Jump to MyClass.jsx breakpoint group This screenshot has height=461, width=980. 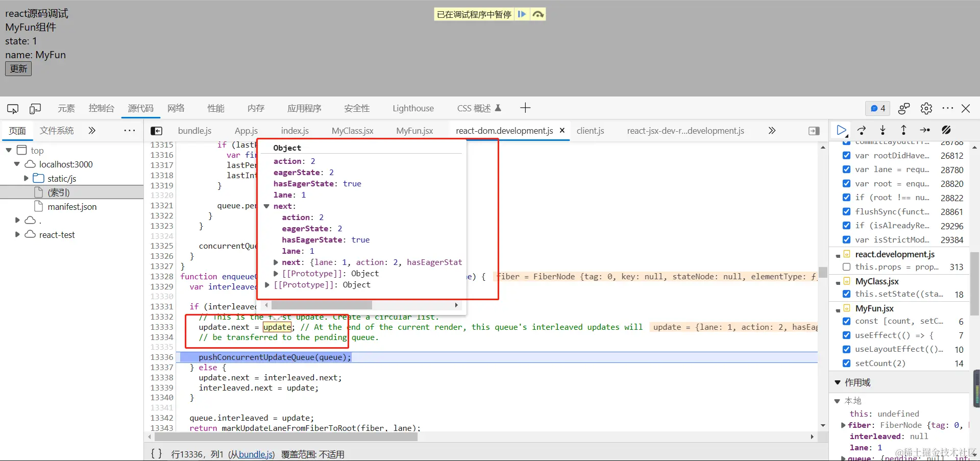(877, 281)
